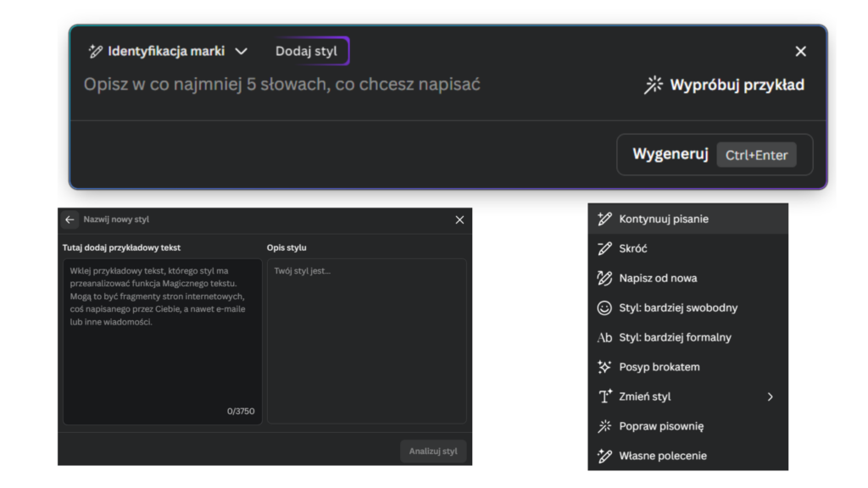Click the Dodaj styl button

click(306, 52)
